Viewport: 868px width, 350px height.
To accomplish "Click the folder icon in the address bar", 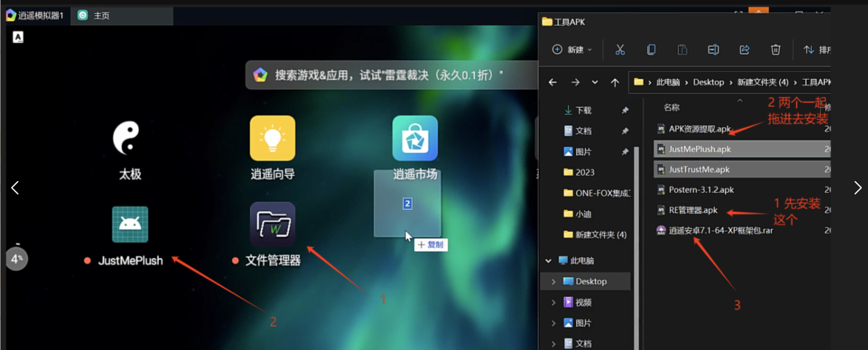I will [x=638, y=82].
